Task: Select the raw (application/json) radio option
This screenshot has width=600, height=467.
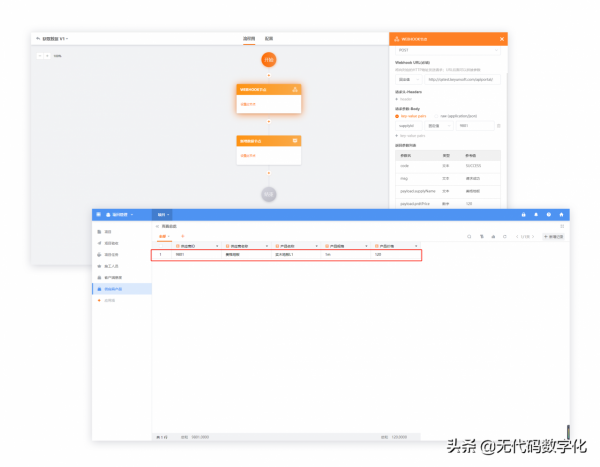Action: [x=436, y=116]
